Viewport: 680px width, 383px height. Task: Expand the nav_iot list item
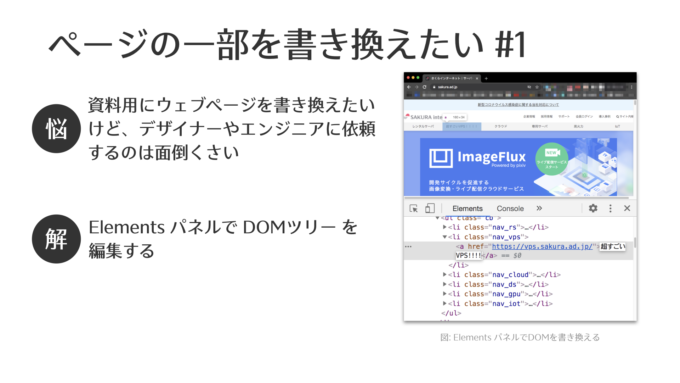(x=445, y=304)
